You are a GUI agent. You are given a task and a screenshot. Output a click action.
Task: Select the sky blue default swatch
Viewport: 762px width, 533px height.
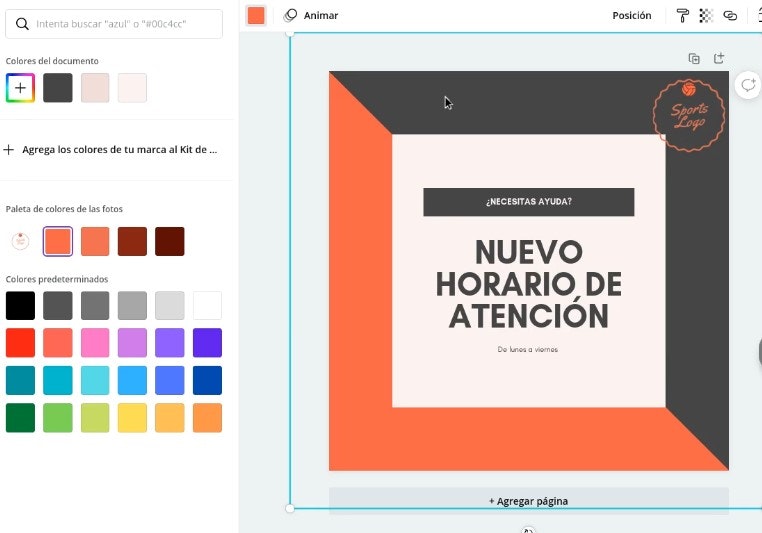click(132, 380)
